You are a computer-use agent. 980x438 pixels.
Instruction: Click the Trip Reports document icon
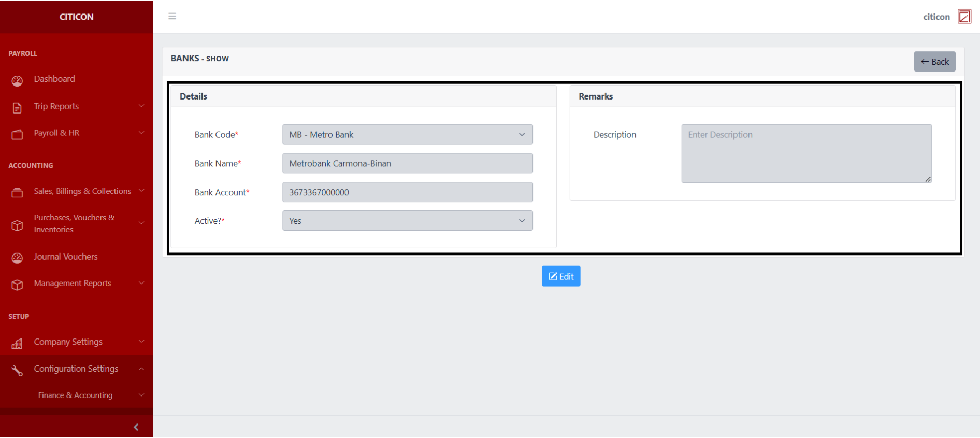click(x=17, y=107)
